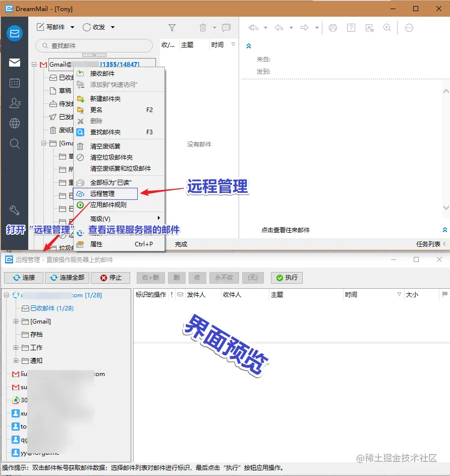This screenshot has height=476, width=450.
Task: Click the print icon
Action: point(333,28)
